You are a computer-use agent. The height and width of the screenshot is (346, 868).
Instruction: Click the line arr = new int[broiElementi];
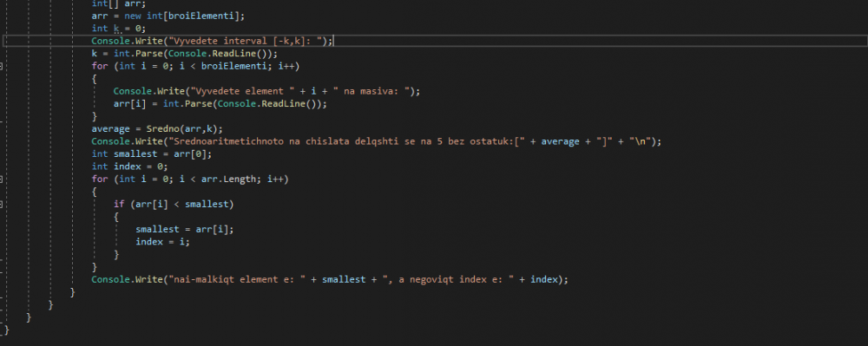[168, 16]
